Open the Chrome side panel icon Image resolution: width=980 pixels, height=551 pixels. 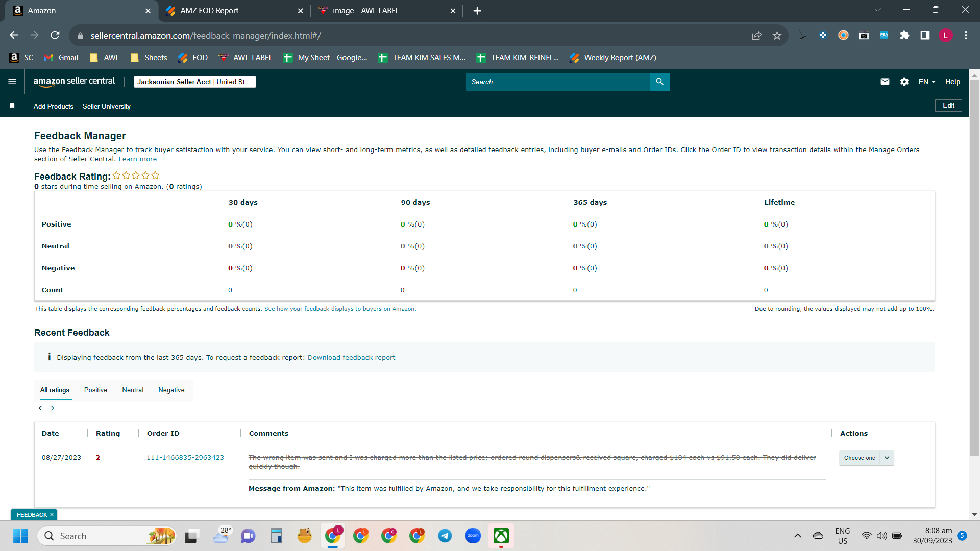point(925,35)
